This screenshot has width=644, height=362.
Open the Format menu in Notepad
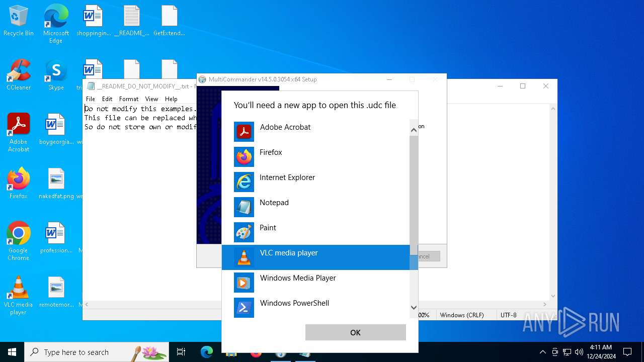[129, 99]
